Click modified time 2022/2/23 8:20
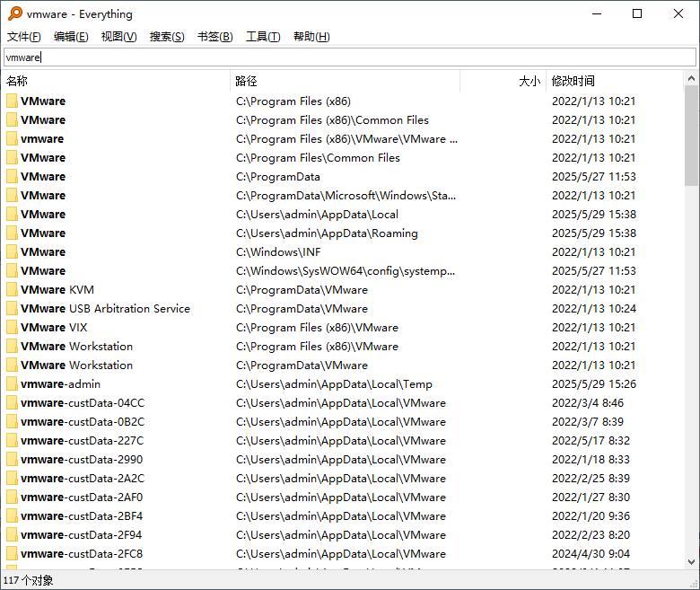Image resolution: width=700 pixels, height=590 pixels. [591, 534]
